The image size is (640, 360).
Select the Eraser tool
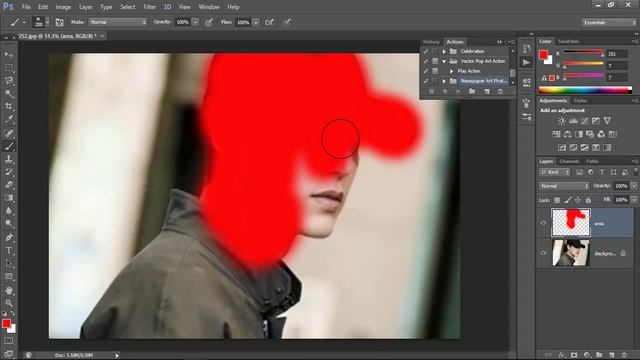click(9, 185)
